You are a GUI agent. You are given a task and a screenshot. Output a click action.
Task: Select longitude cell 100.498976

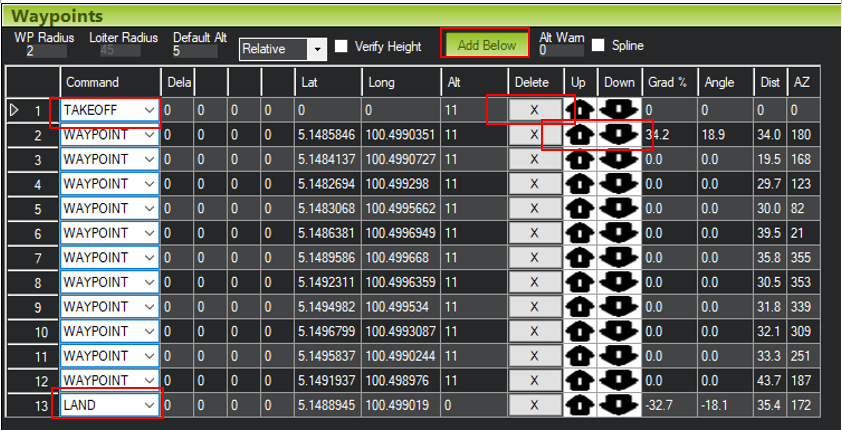[401, 381]
